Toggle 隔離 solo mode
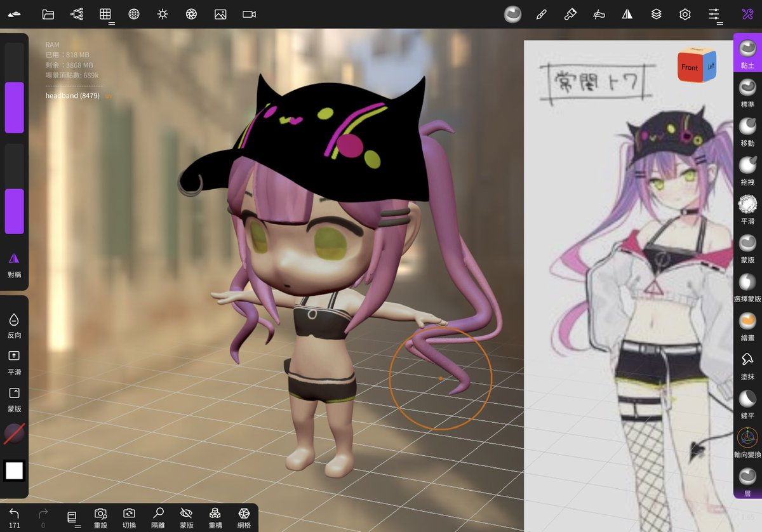Viewport: 762px width, 532px height. pos(158,517)
